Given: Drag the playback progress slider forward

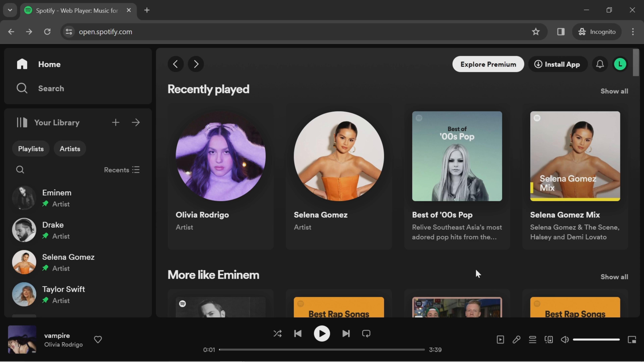Looking at the screenshot, I should click(220, 350).
